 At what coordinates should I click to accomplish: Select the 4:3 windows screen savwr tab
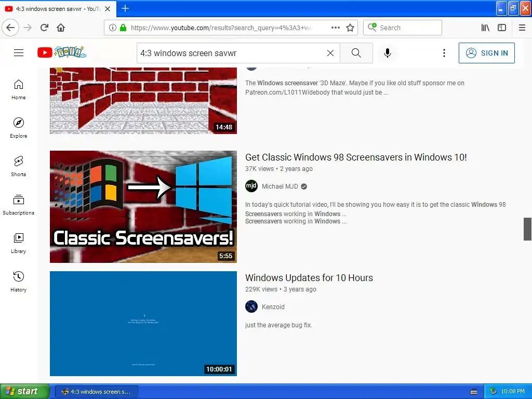[x=58, y=9]
